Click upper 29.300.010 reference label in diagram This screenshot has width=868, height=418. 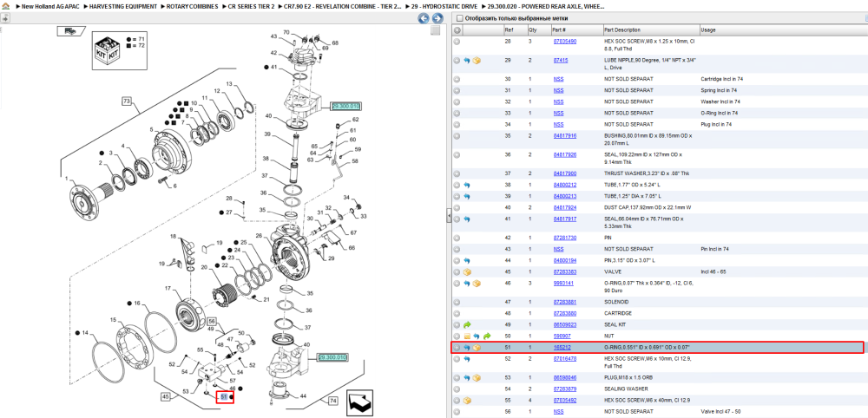[346, 106]
